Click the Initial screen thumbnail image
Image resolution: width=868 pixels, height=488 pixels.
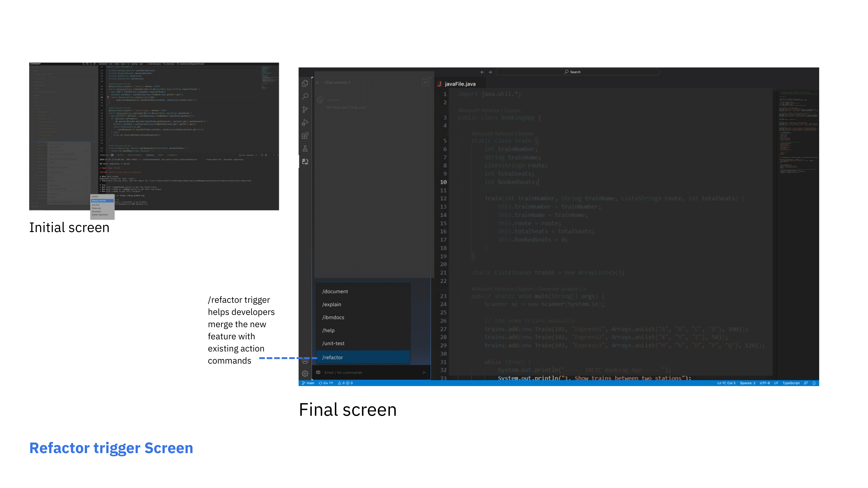tap(154, 136)
